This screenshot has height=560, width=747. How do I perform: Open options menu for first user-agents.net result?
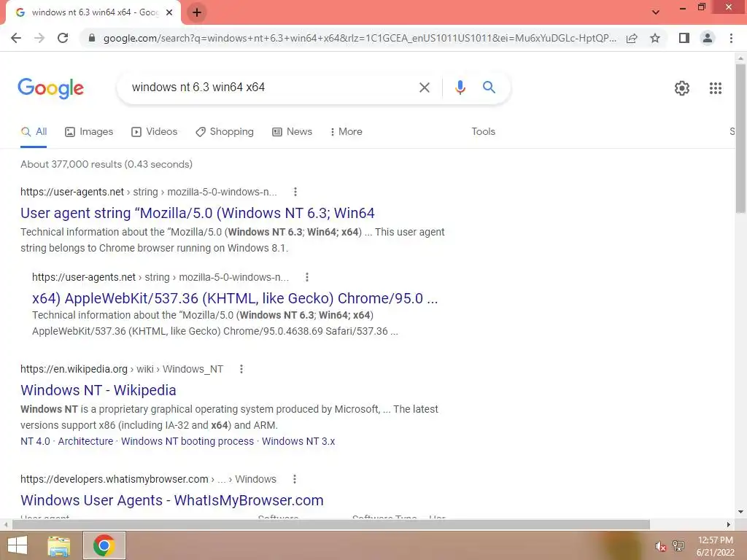[295, 192]
